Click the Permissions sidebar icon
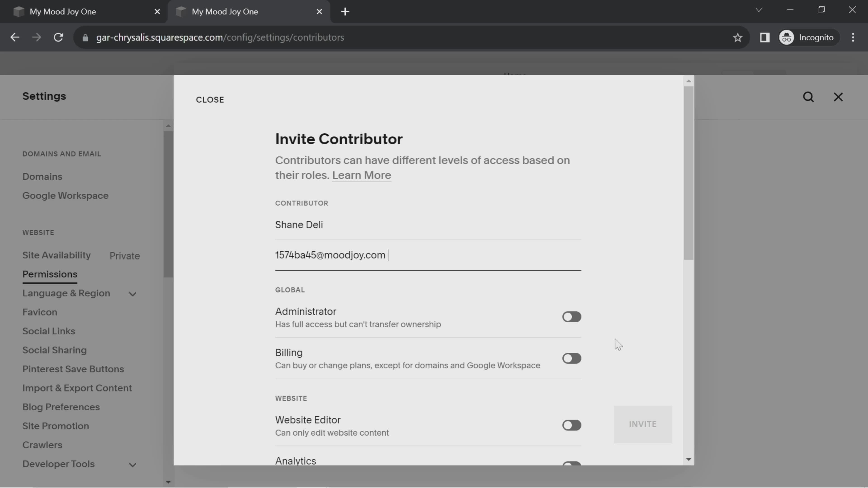This screenshot has height=488, width=868. pos(50,274)
